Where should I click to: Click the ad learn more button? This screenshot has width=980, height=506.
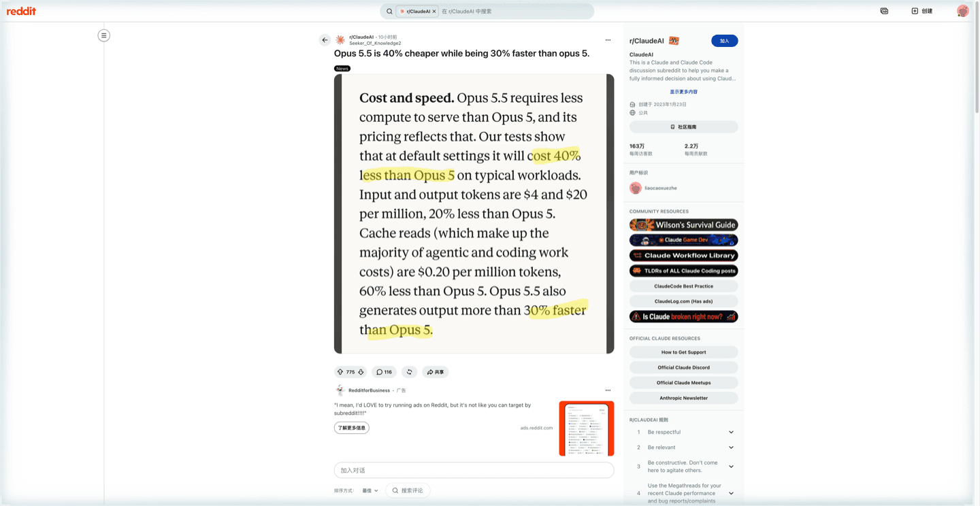351,428
